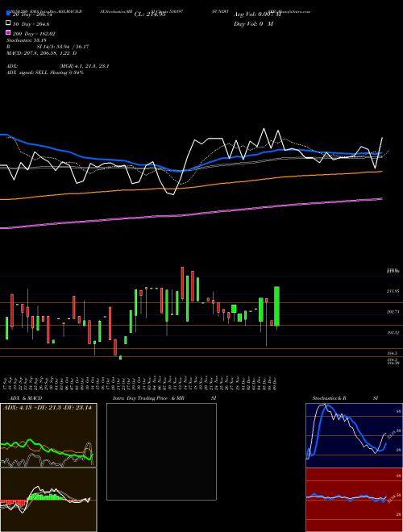Click the 202.73 price axis label

pos(393,312)
